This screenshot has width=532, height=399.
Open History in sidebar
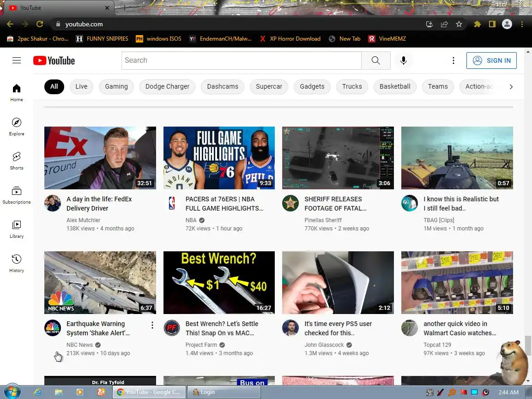[x=17, y=264]
